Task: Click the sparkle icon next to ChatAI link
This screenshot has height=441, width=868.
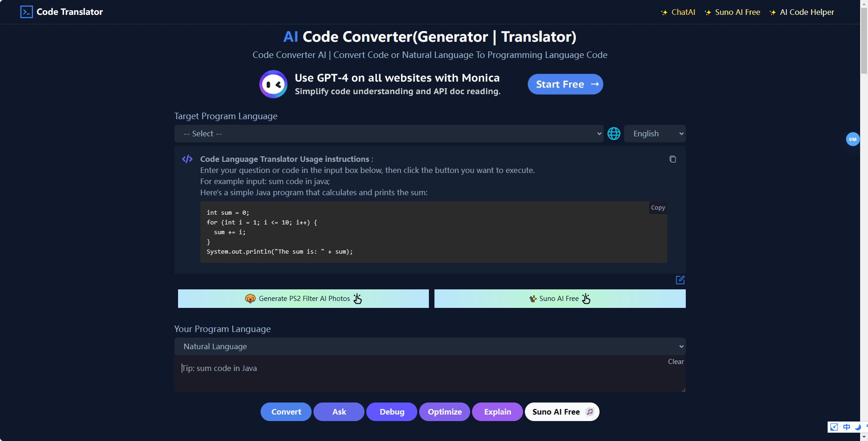Action: click(x=665, y=12)
